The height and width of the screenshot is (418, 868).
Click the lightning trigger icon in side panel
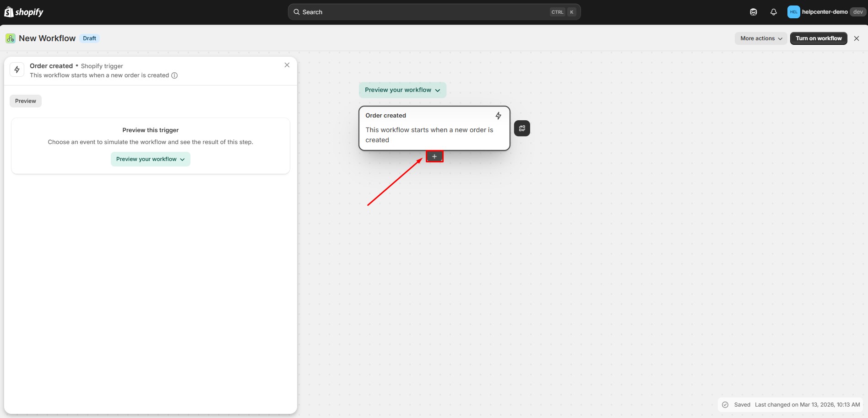click(17, 70)
